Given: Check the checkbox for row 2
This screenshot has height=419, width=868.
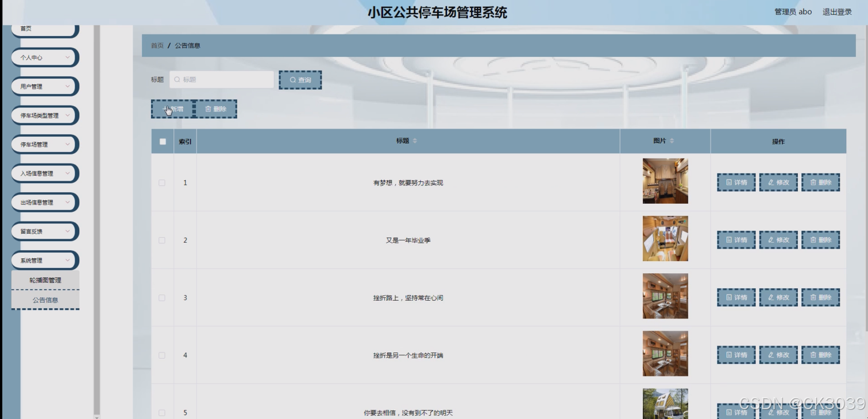Looking at the screenshot, I should [x=162, y=240].
